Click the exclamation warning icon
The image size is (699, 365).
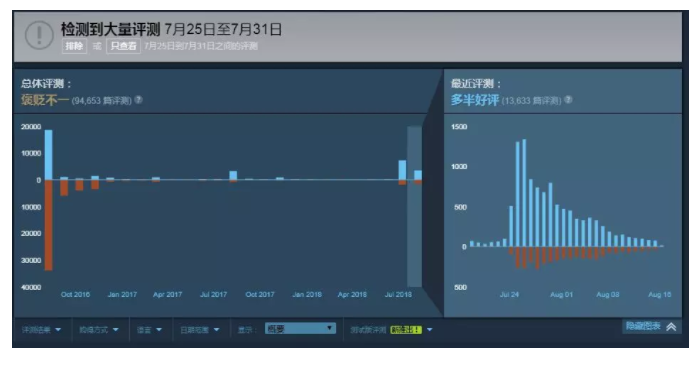coord(39,35)
